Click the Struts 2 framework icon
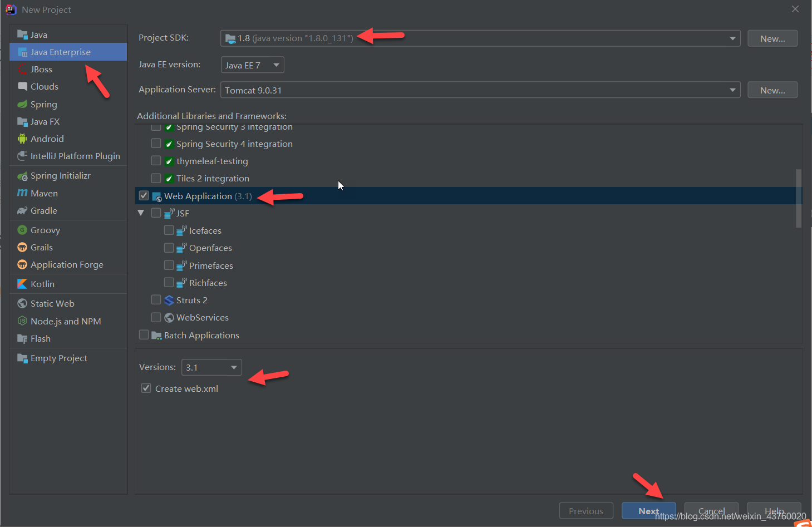Image resolution: width=812 pixels, height=527 pixels. tap(169, 300)
